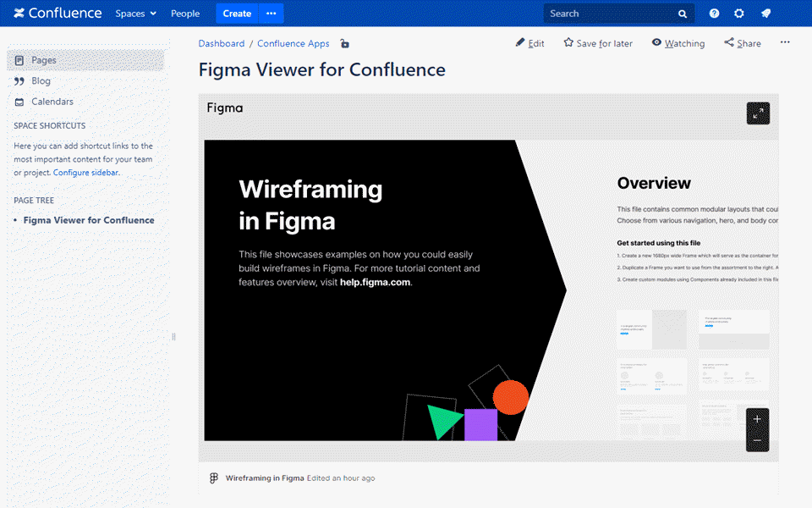Click the 'Get started using this file' text
This screenshot has width=812, height=508.
click(x=658, y=243)
